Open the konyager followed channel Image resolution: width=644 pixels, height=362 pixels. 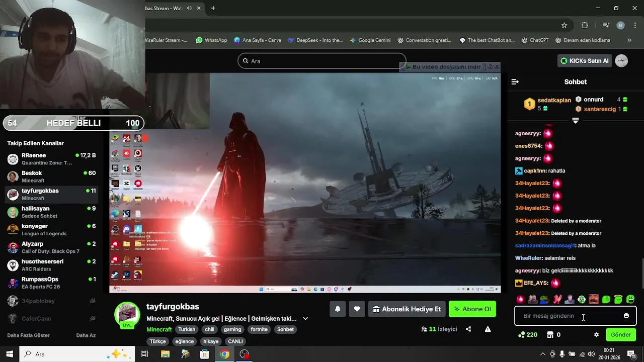pyautogui.click(x=51, y=230)
